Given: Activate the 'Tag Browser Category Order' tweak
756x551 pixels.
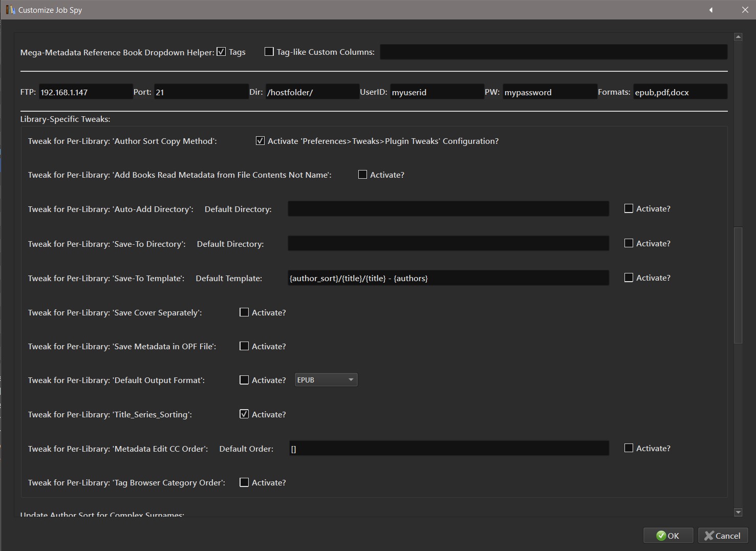Looking at the screenshot, I should 244,482.
